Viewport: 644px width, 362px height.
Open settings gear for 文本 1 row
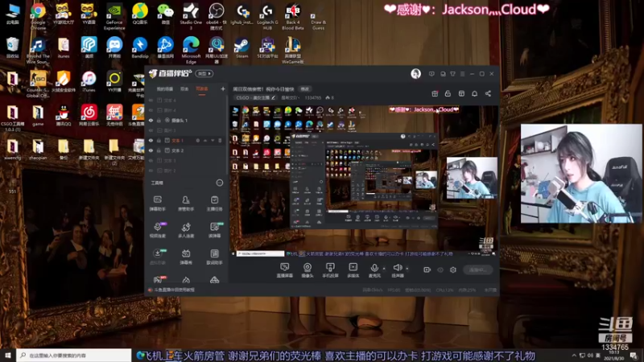click(197, 140)
